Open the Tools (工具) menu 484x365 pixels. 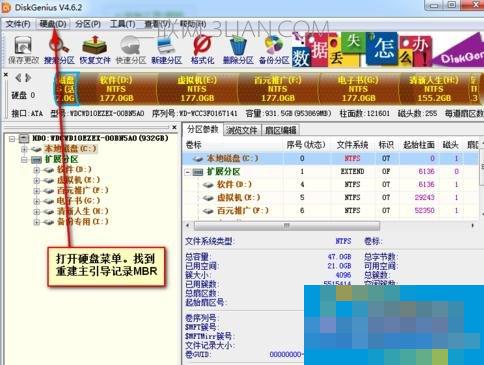[123, 24]
